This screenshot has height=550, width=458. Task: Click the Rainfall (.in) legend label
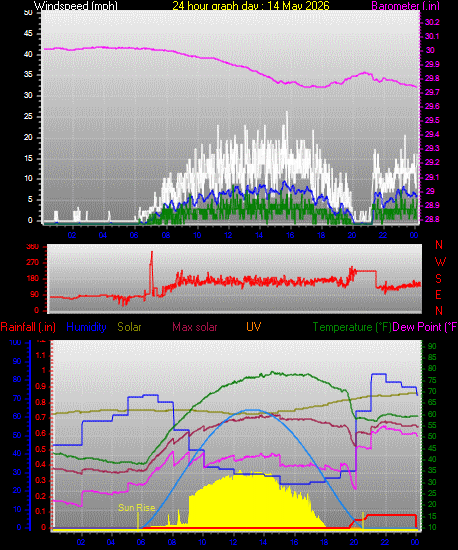pyautogui.click(x=28, y=327)
